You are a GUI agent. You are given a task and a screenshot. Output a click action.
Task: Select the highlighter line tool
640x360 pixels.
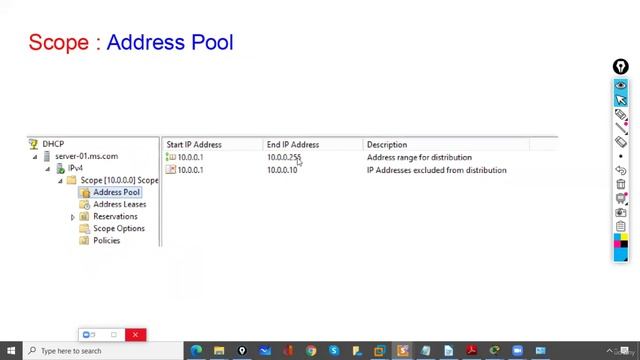click(x=620, y=128)
